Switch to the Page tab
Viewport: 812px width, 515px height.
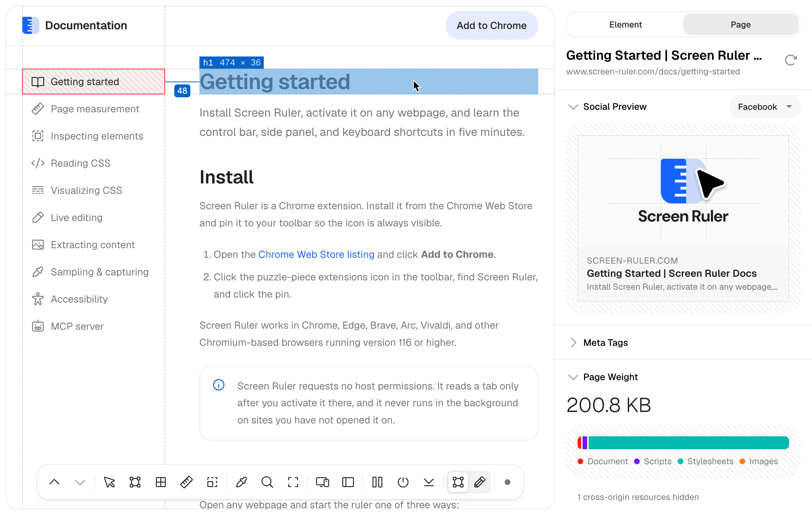tap(741, 25)
